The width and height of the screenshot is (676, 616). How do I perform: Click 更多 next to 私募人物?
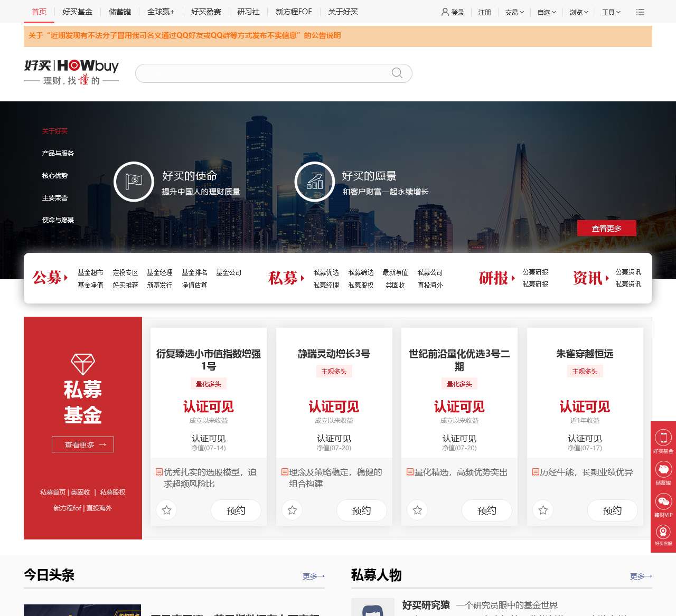point(641,576)
